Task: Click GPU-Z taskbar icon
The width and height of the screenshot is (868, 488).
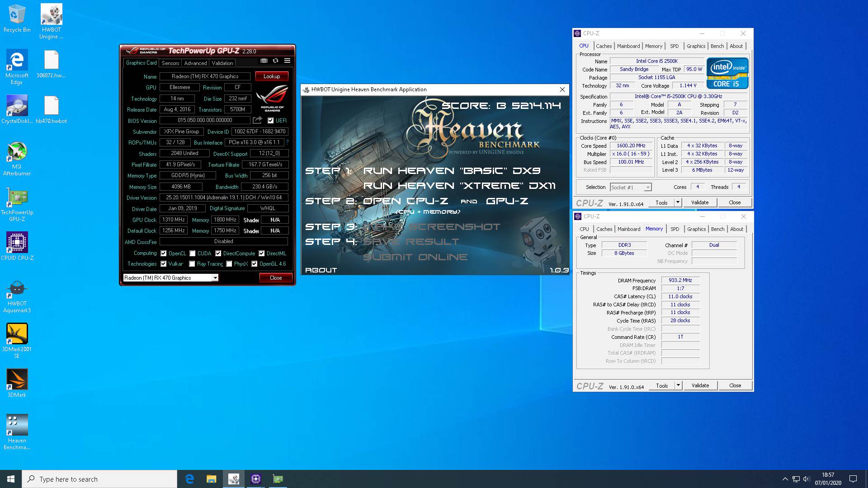Action: [278, 479]
